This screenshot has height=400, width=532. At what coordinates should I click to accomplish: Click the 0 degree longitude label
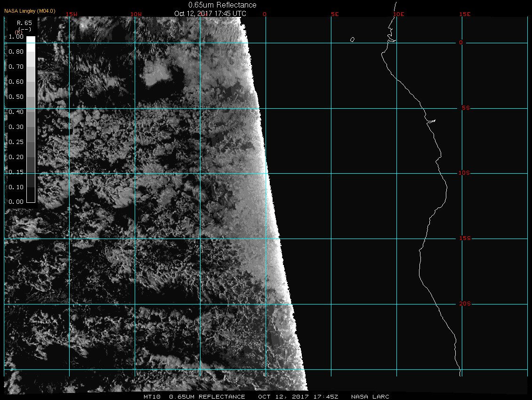(265, 14)
